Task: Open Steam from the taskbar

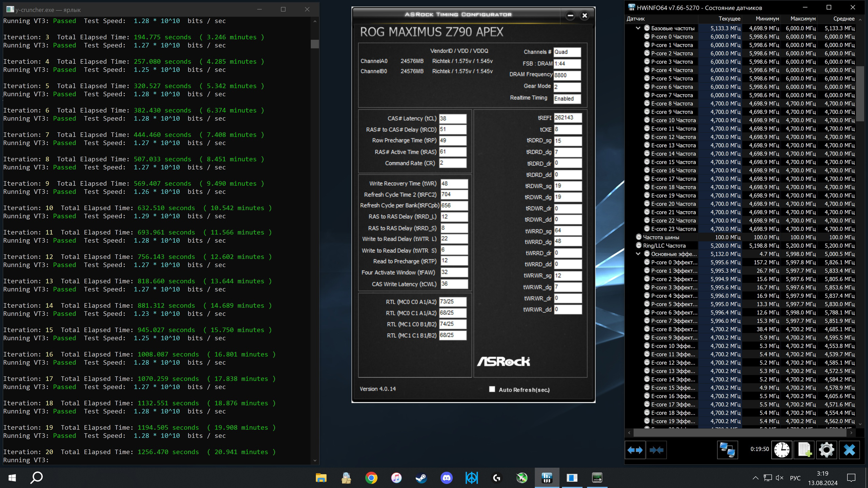Action: [421, 478]
